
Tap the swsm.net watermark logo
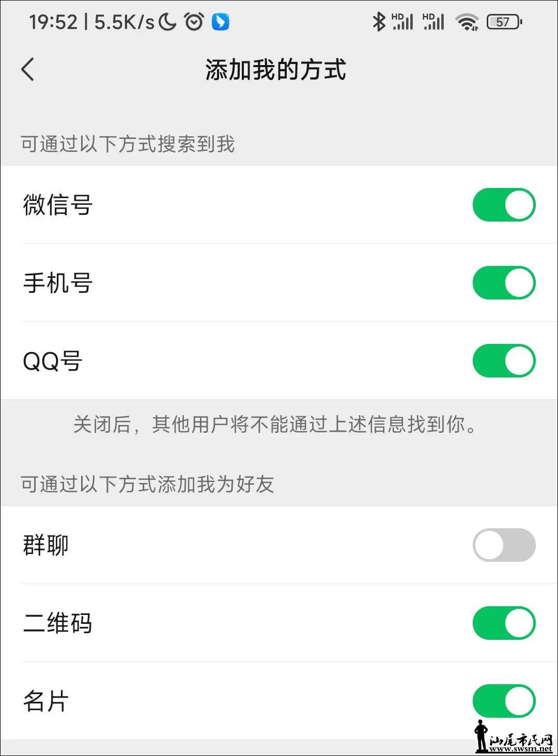tap(514, 736)
